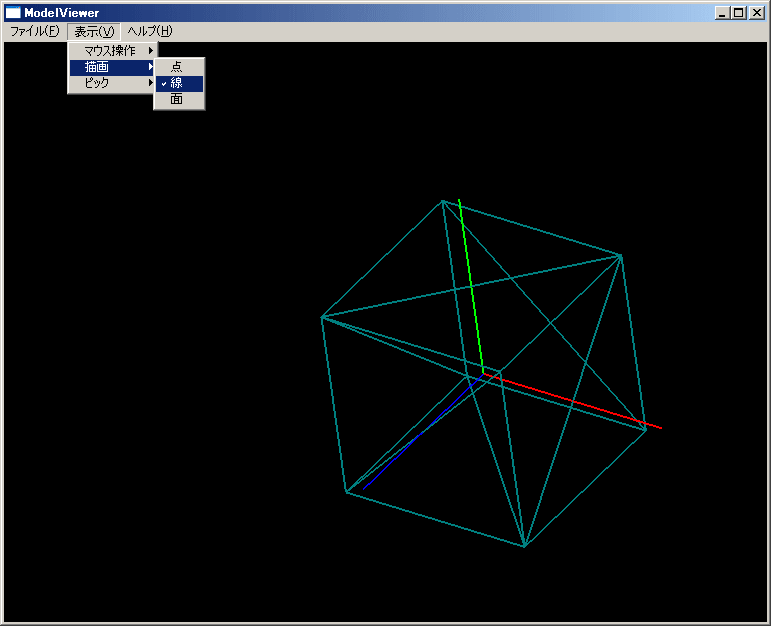Close the open 表示(V) menu

click(94, 31)
